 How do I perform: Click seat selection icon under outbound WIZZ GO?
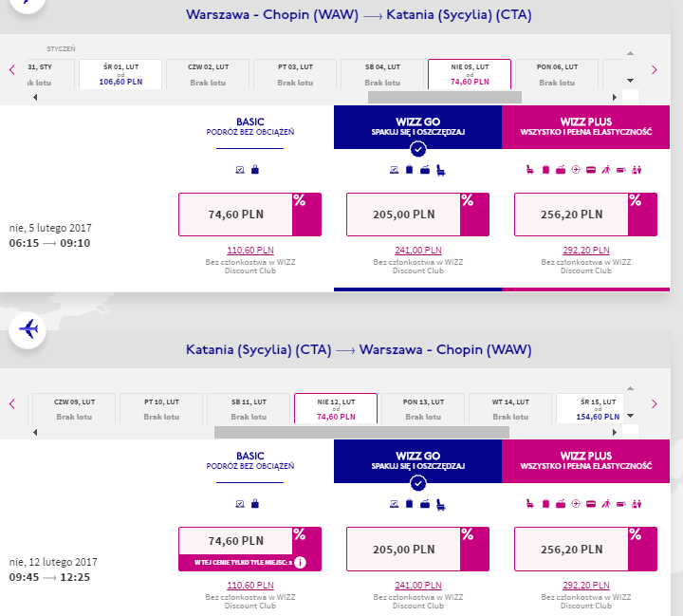click(x=441, y=170)
